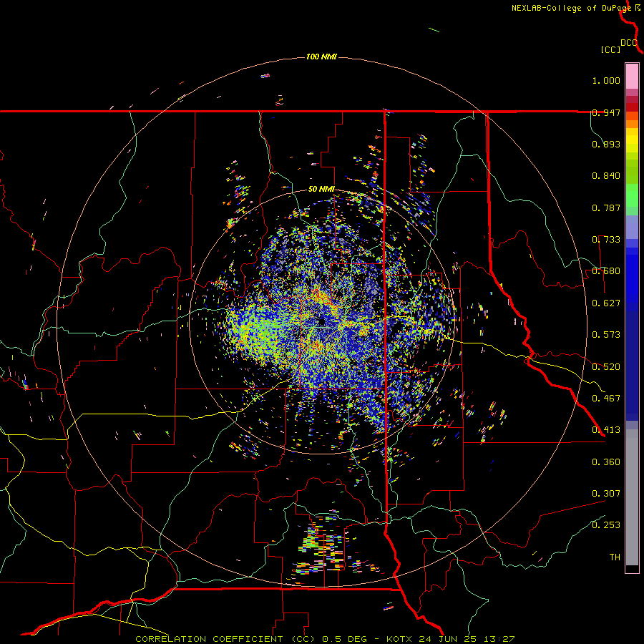This screenshot has width=644, height=644.
Task: Click the Correlation Coefficient KOTX caption
Action: [x=325, y=639]
